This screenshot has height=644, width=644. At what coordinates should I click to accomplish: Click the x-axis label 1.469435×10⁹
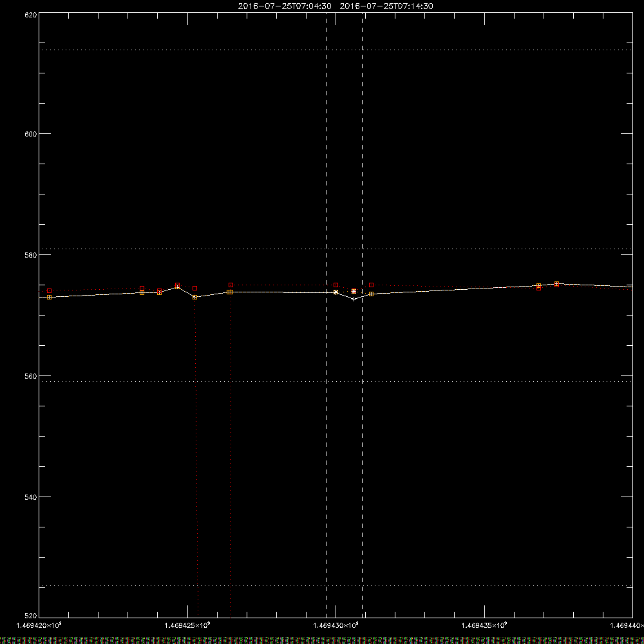coord(484,625)
